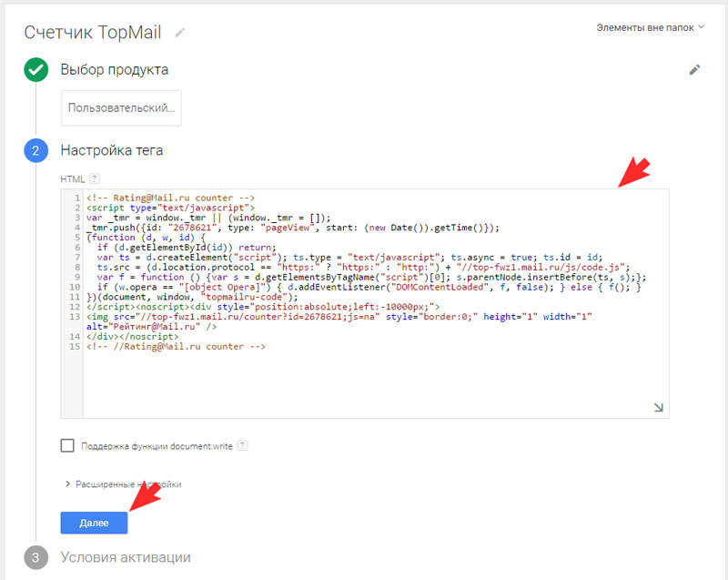
Task: Open the Элементы вне папок dropdown
Action: pyautogui.click(x=650, y=28)
